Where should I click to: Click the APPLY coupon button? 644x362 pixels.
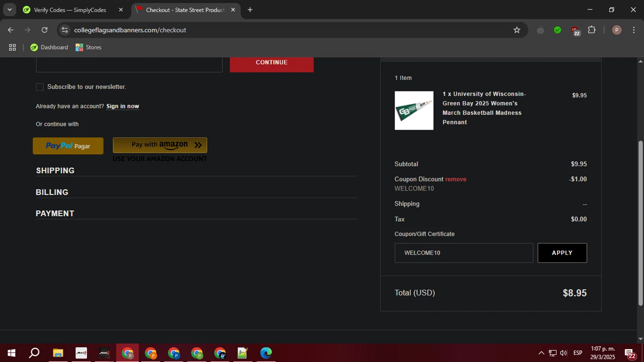[x=562, y=253]
